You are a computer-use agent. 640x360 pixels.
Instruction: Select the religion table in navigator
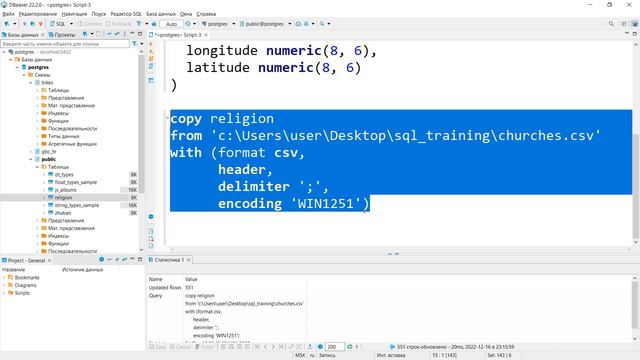tap(63, 198)
